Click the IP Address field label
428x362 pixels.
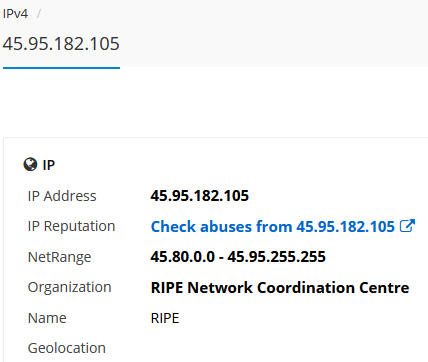click(62, 196)
